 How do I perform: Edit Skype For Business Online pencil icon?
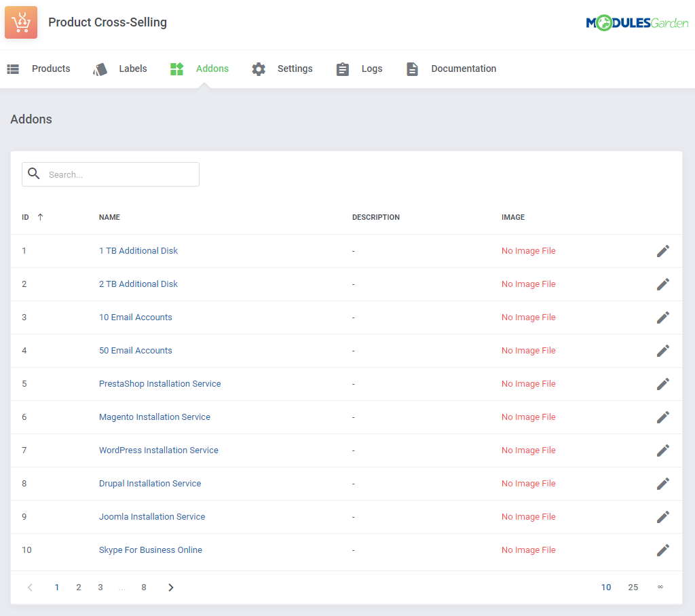point(662,550)
